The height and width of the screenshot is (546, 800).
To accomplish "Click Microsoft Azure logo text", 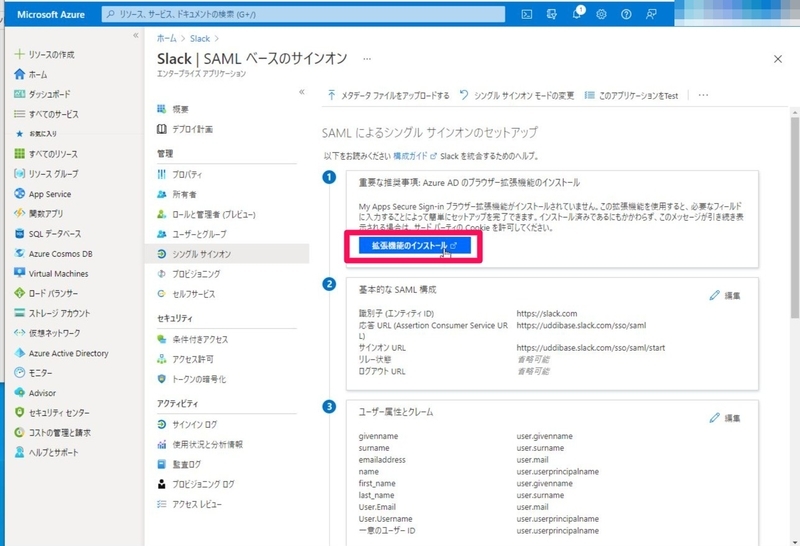I will [x=51, y=14].
